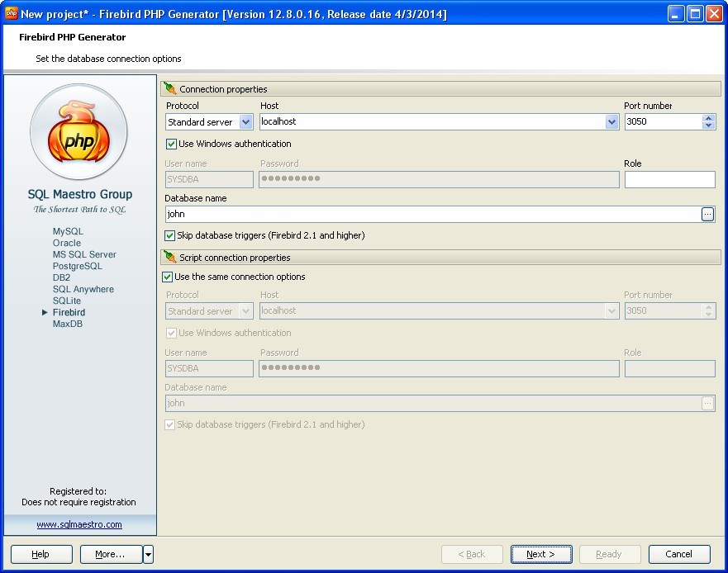The width and height of the screenshot is (728, 573).
Task: Select MySQL from the sidebar
Action: pyautogui.click(x=67, y=231)
